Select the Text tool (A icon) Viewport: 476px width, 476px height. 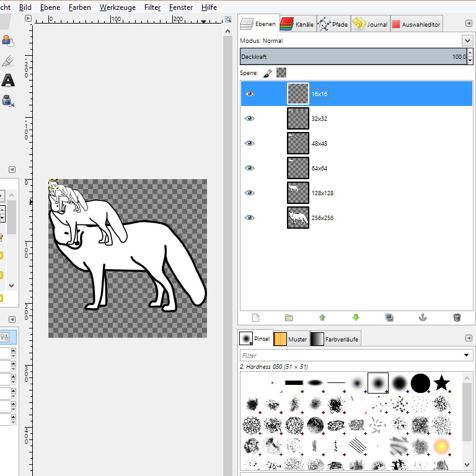(8, 81)
